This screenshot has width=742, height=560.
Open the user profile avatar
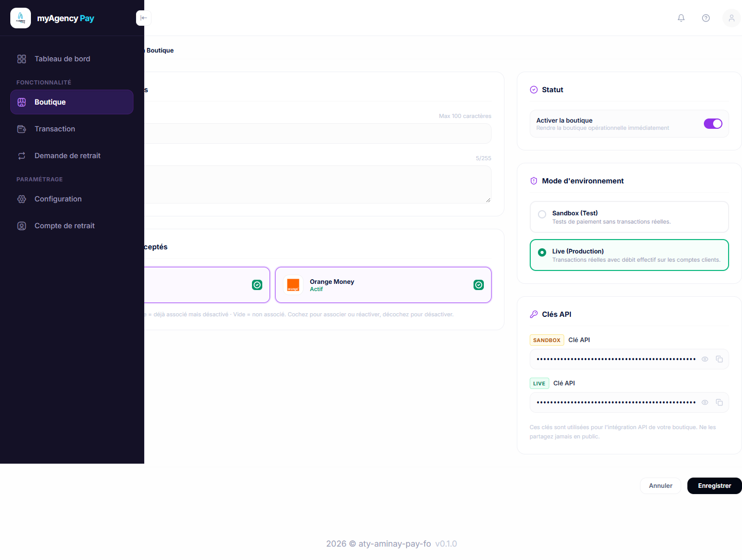point(732,18)
